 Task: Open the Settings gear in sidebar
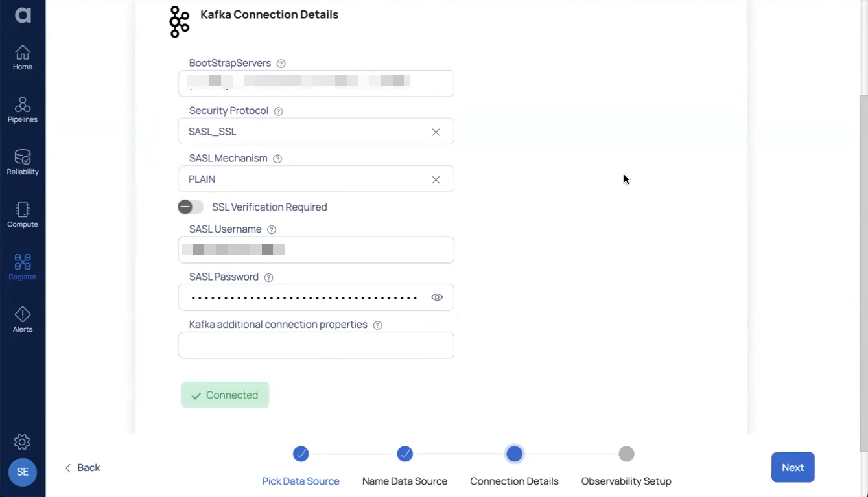(22, 441)
